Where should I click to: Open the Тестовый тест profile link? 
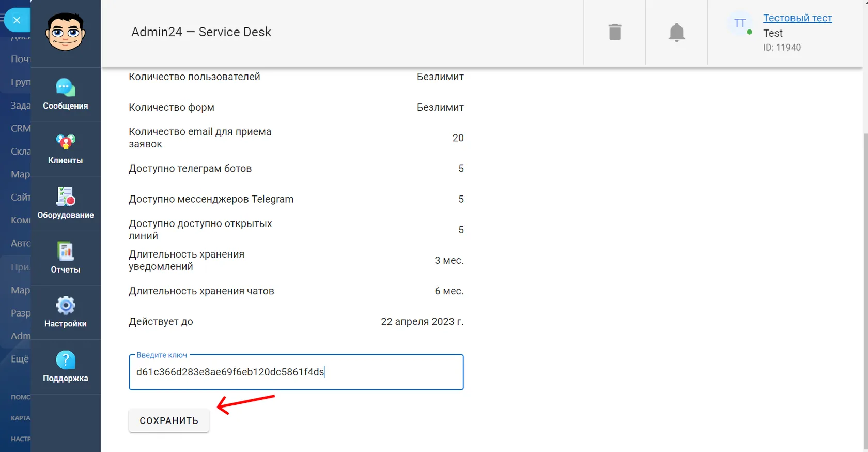pyautogui.click(x=797, y=18)
